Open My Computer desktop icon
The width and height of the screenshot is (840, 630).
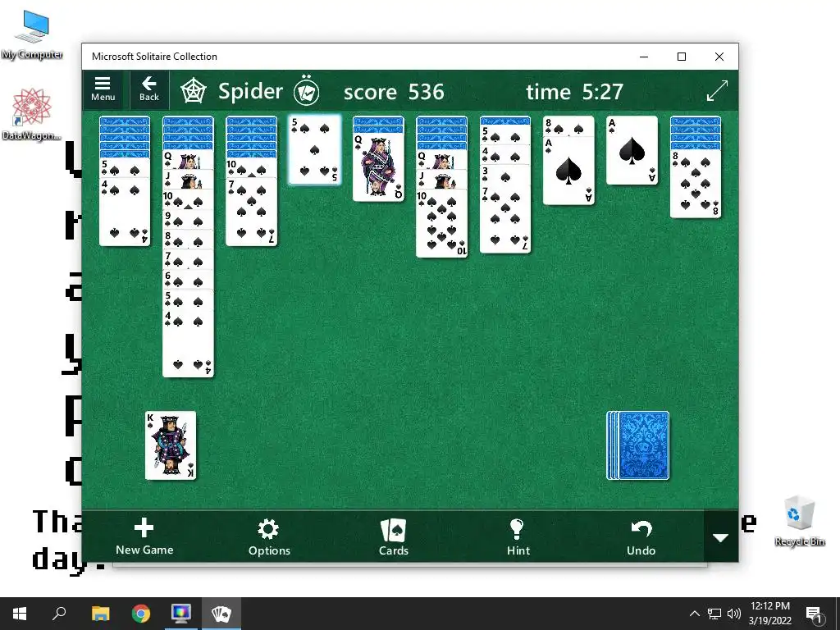(x=32, y=34)
